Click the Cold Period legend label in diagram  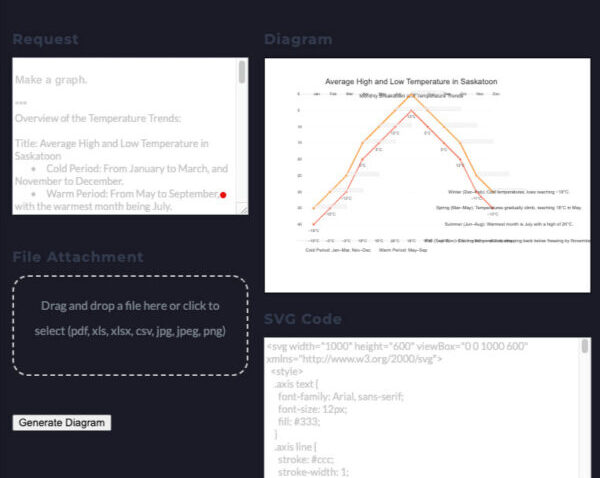pyautogui.click(x=338, y=250)
